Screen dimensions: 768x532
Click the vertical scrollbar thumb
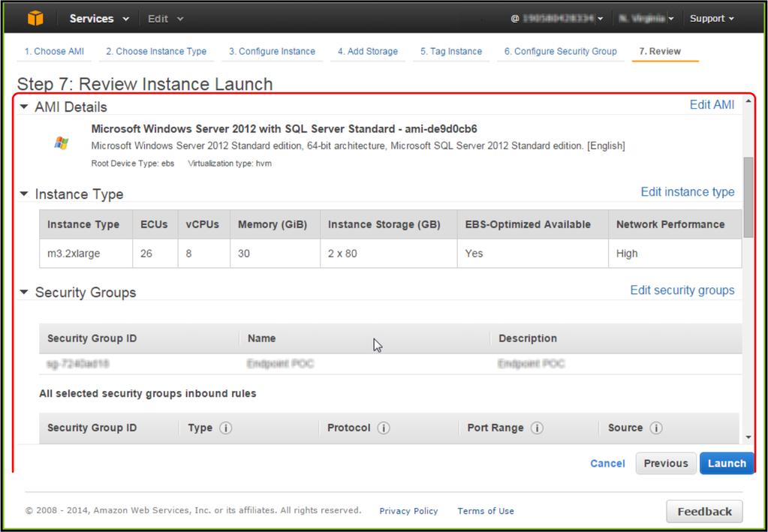[748, 197]
